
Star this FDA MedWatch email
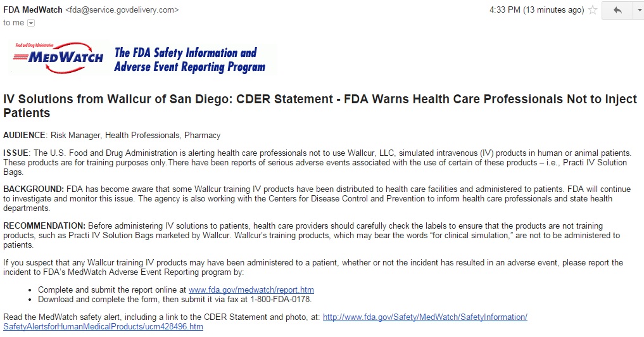(x=593, y=10)
